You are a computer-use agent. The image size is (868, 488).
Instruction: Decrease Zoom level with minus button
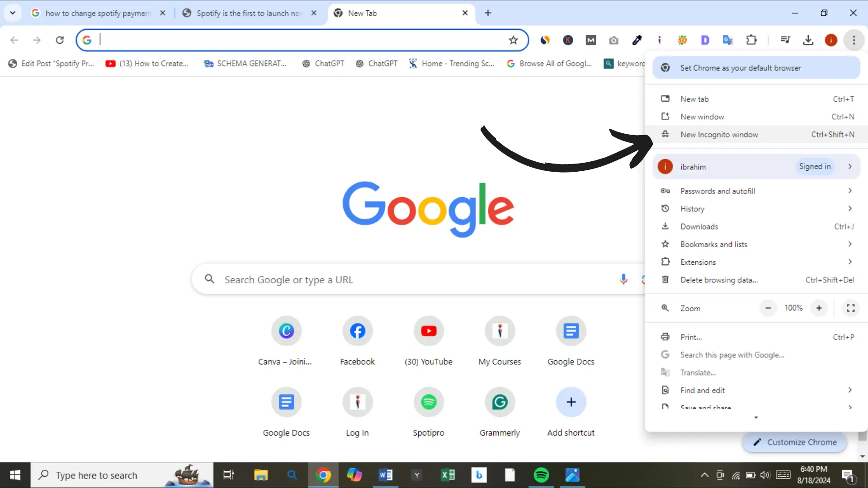pyautogui.click(x=769, y=308)
